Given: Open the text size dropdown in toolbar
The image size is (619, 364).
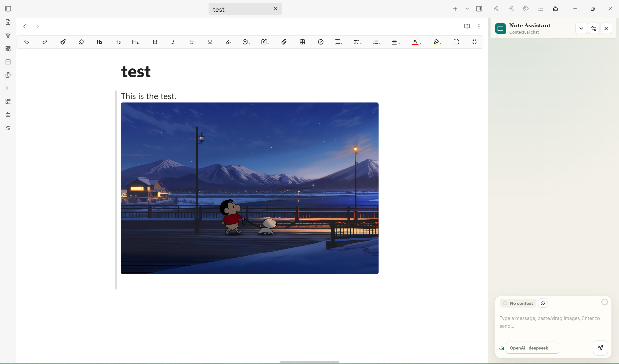Looking at the screenshot, I should pos(358,42).
